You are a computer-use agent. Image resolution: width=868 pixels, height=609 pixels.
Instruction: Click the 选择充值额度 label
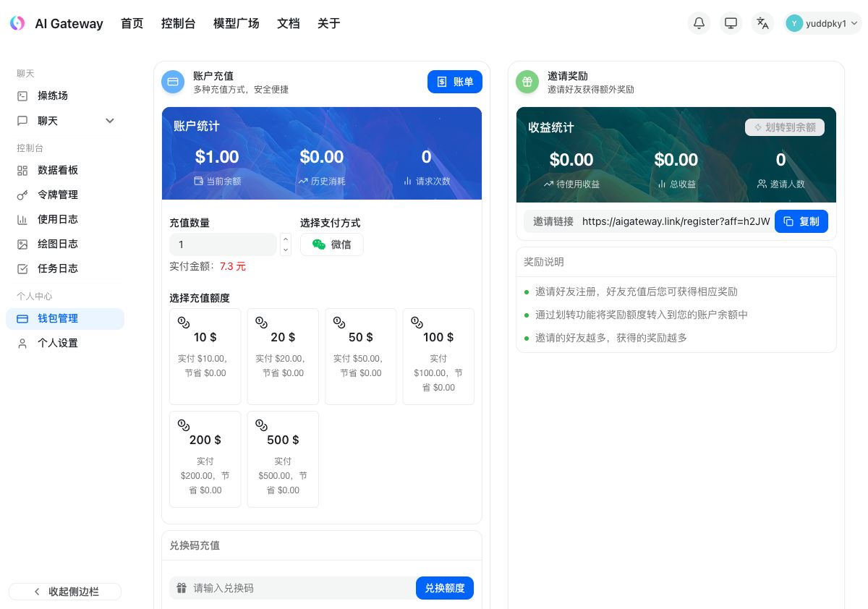click(x=200, y=298)
